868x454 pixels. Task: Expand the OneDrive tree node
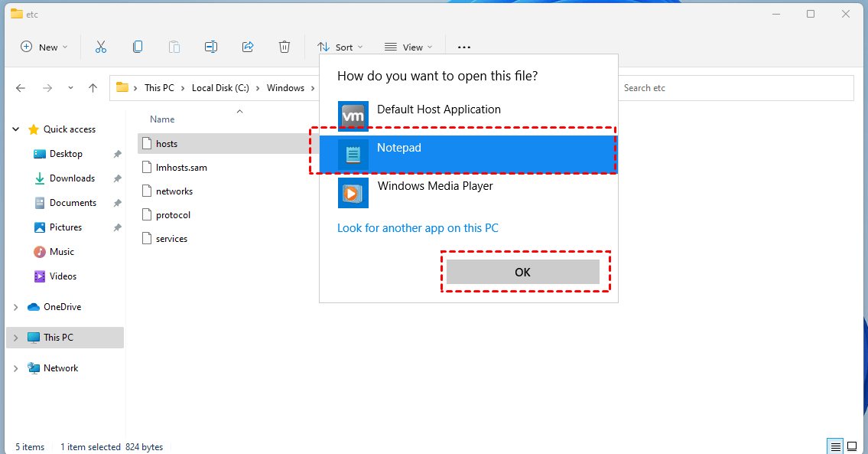click(x=16, y=307)
